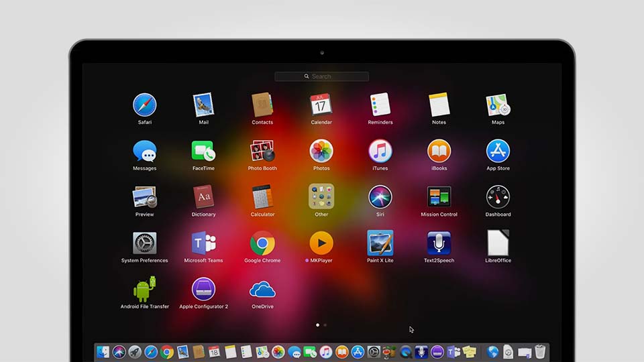Launch the Dashboard app
Screen dimensions: 644x362
click(498, 197)
